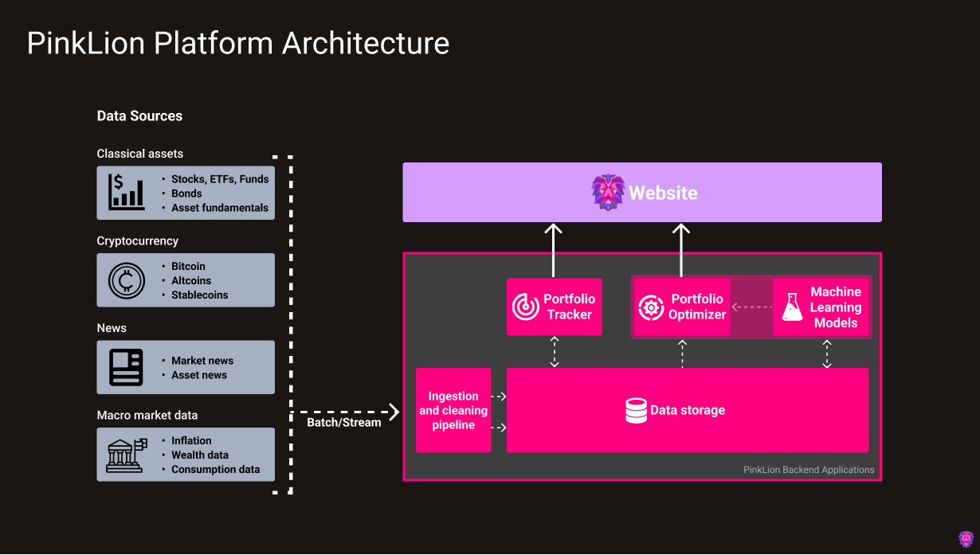Select the radar icon on Portfolio Tracker
980x555 pixels.
coord(525,307)
